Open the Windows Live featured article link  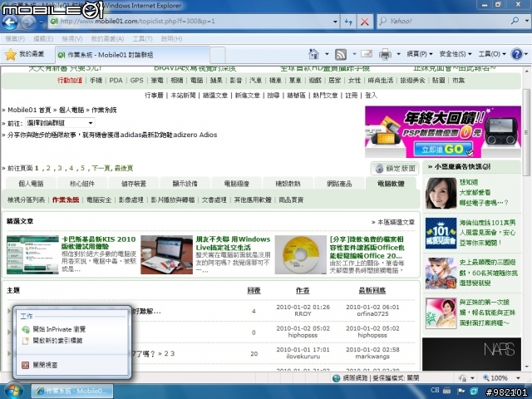[233, 243]
